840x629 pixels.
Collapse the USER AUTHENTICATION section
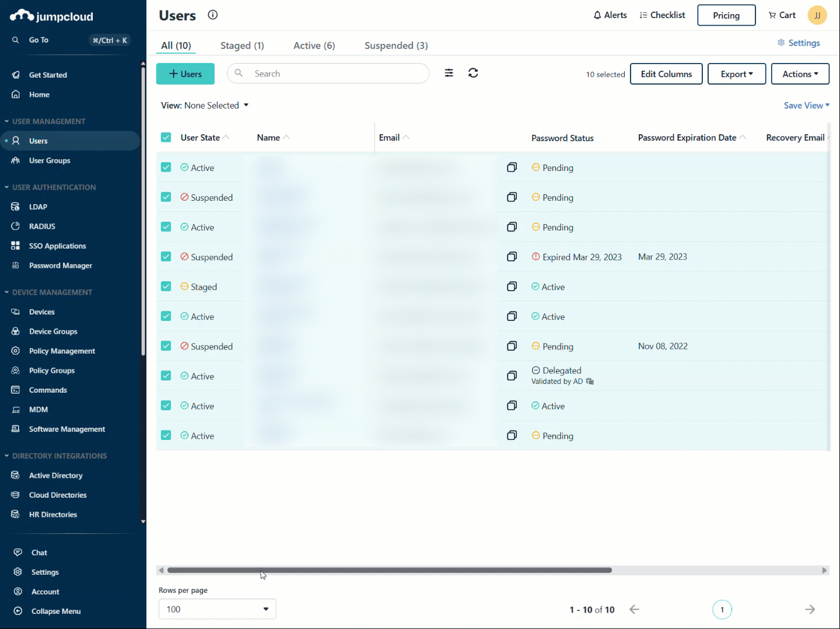tap(50, 187)
